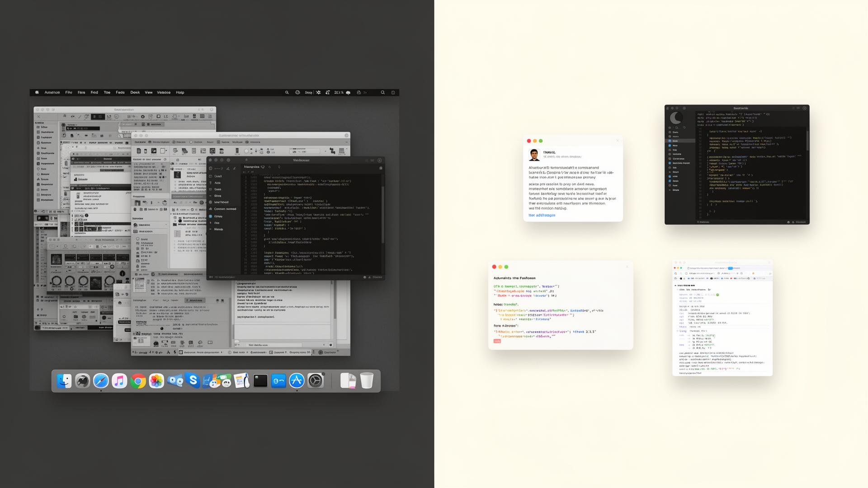Open Skype from the dock
Image resolution: width=868 pixels, height=488 pixels.
193,380
